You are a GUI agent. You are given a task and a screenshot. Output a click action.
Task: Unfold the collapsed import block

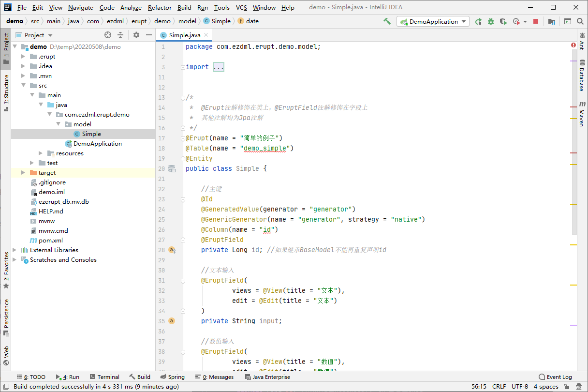183,67
